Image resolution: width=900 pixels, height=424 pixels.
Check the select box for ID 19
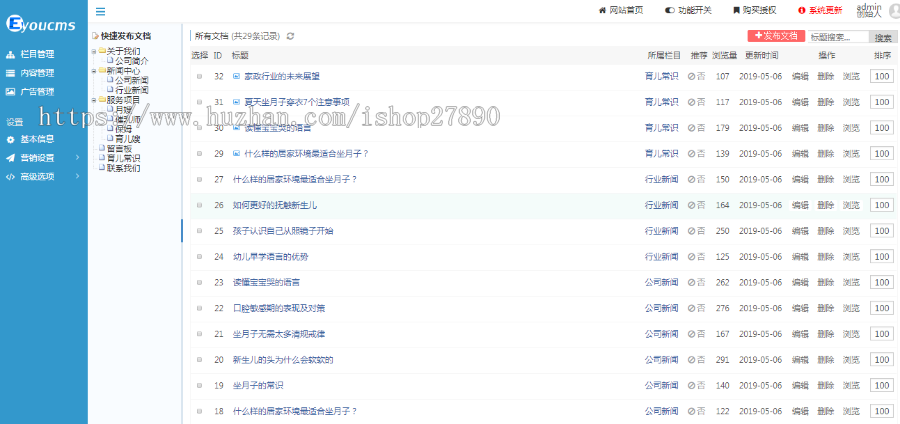coord(200,386)
